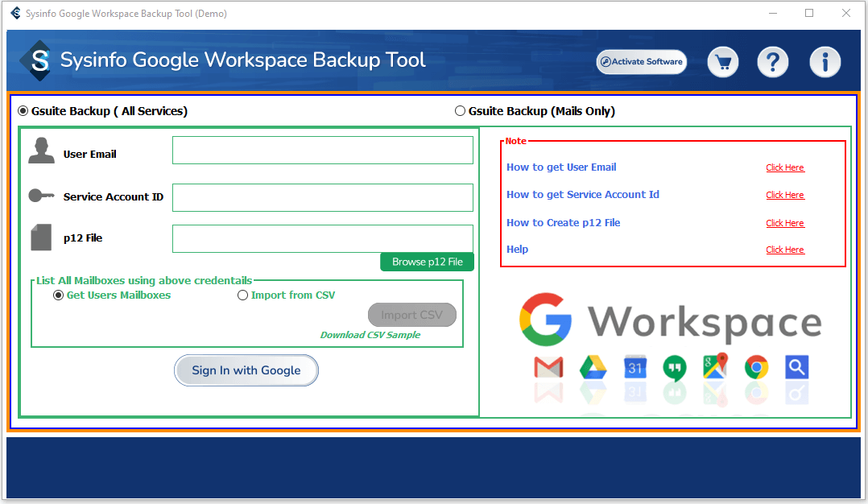The height and width of the screenshot is (504, 868).
Task: Focus the Service Account ID input field
Action: coord(323,197)
